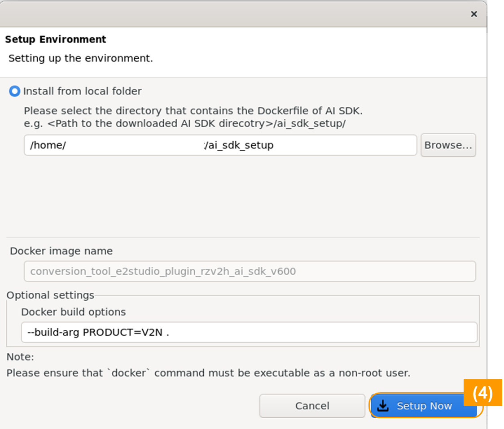Click the download icon on Setup Now

(x=382, y=406)
